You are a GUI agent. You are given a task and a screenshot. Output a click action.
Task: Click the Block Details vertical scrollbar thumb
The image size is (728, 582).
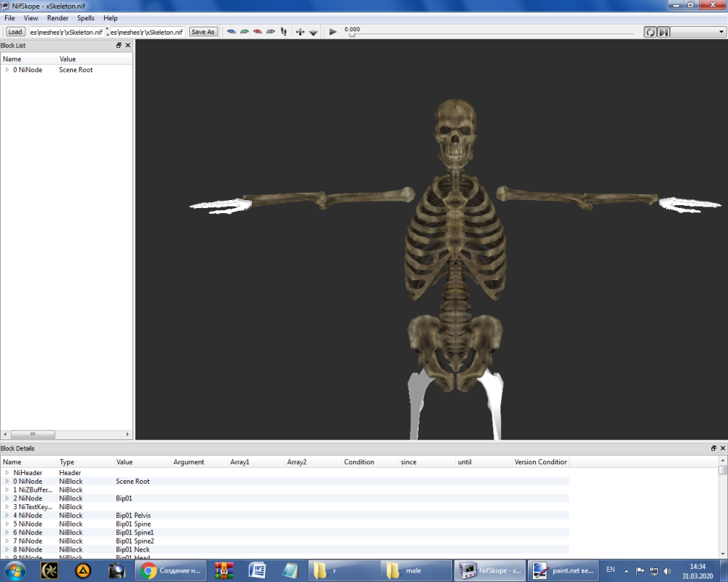pyautogui.click(x=722, y=470)
